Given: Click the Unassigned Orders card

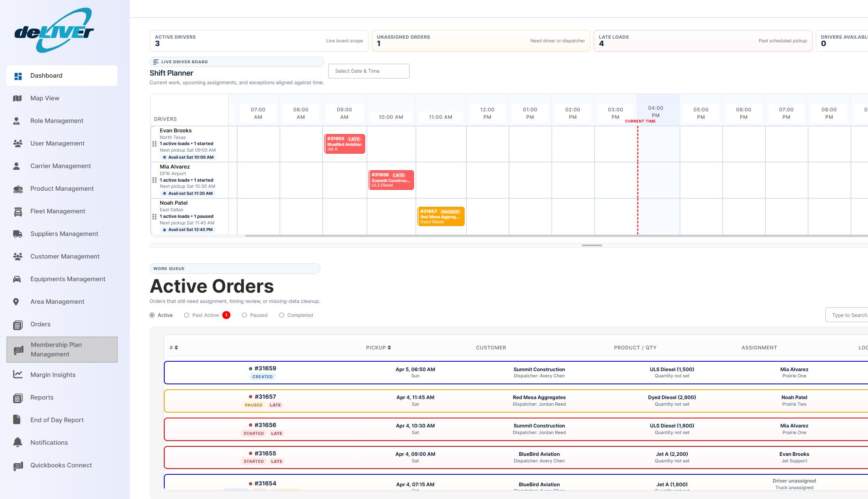Looking at the screenshot, I should tap(481, 40).
